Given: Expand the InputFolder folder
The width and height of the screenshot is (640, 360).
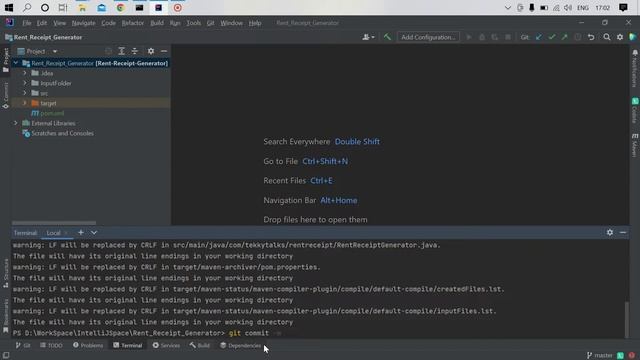Looking at the screenshot, I should point(24,83).
